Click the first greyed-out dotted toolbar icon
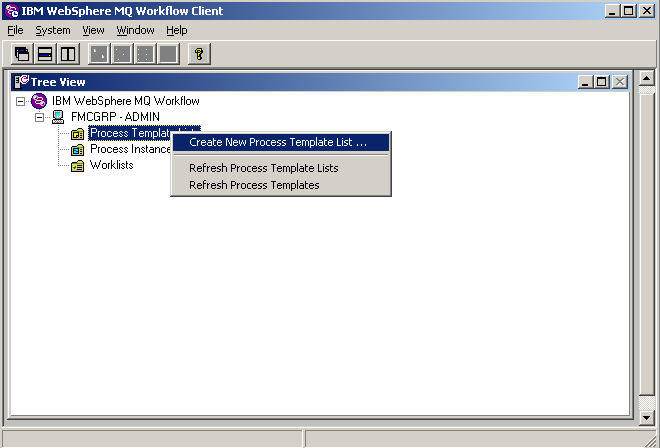The width and height of the screenshot is (660, 448). click(99, 54)
